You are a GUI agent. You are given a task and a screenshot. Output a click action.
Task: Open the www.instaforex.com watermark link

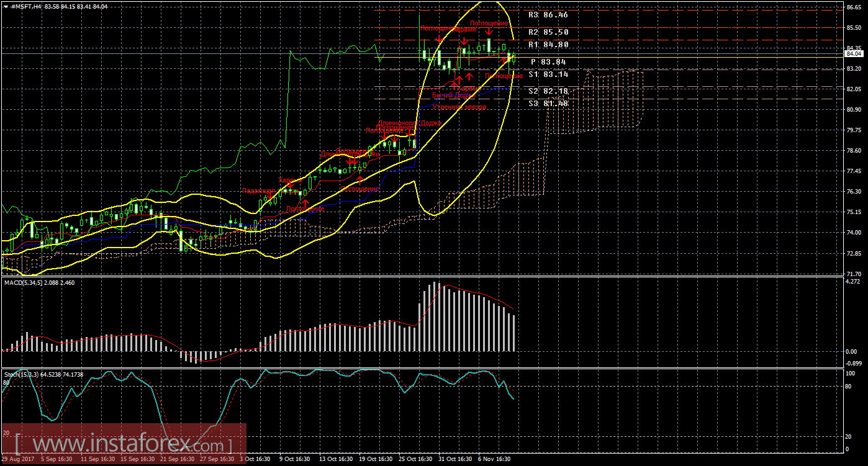click(x=124, y=443)
